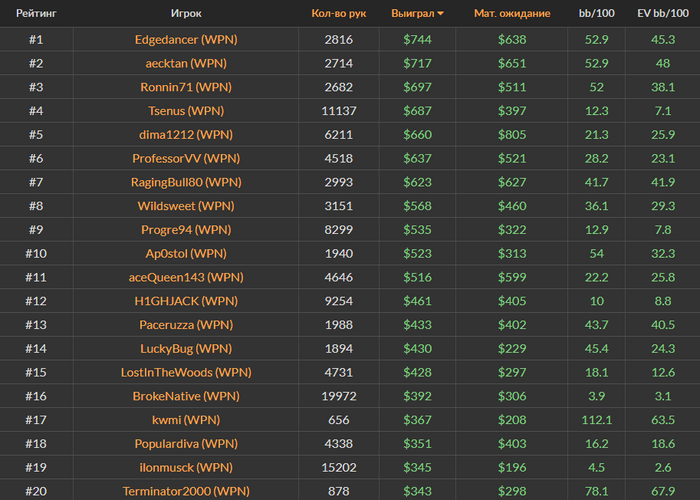
Task: Open aecktan (WPN) player link
Action: coord(185,64)
